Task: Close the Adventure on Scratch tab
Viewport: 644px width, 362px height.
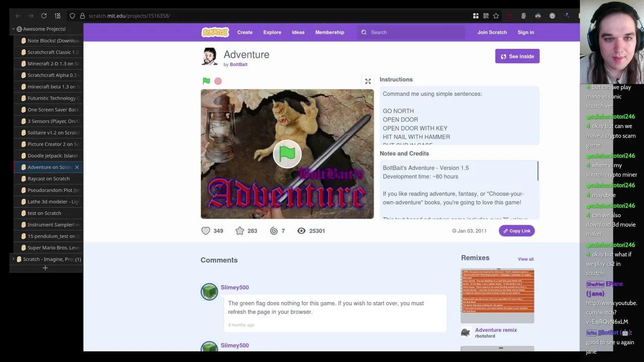Action: pyautogui.click(x=77, y=167)
